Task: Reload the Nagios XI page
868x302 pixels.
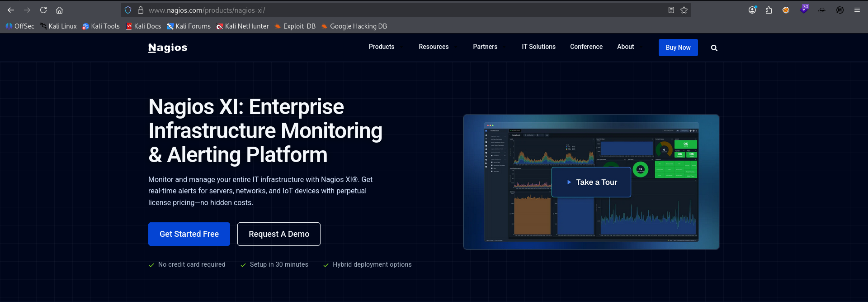Action: (43, 10)
